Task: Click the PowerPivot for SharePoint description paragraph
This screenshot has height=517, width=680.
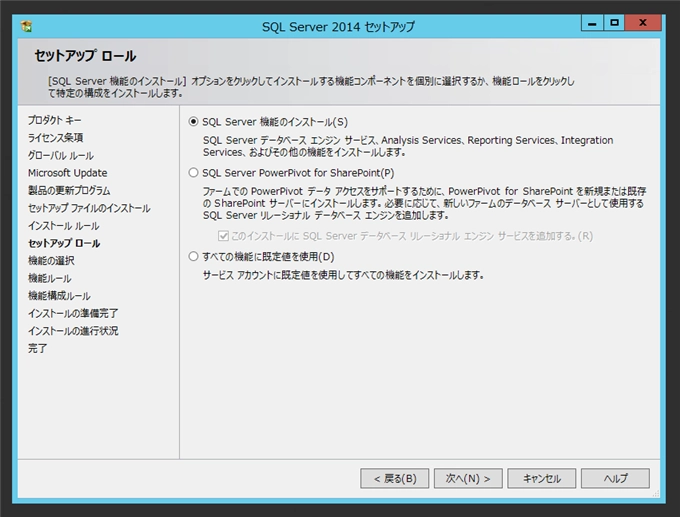Action: (425, 203)
